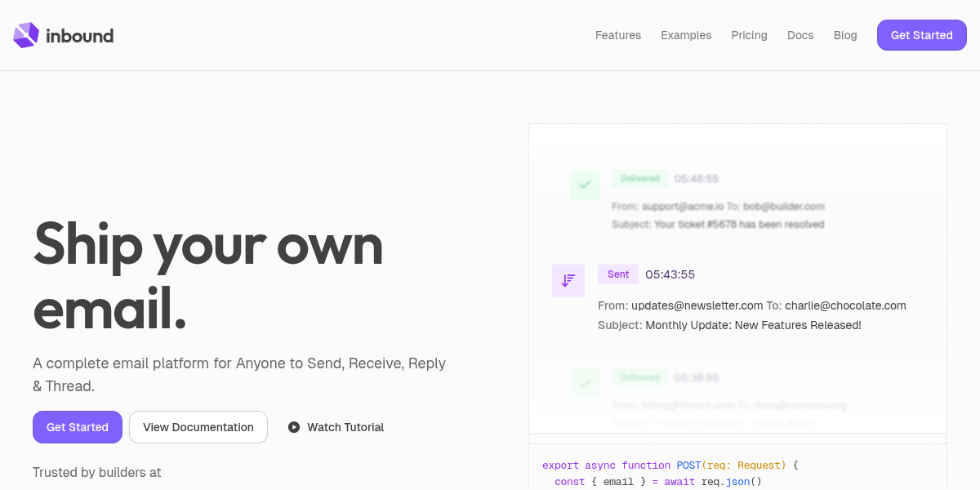This screenshot has height=490, width=980.
Task: Visit the Blog from the top menu
Action: pyautogui.click(x=845, y=35)
